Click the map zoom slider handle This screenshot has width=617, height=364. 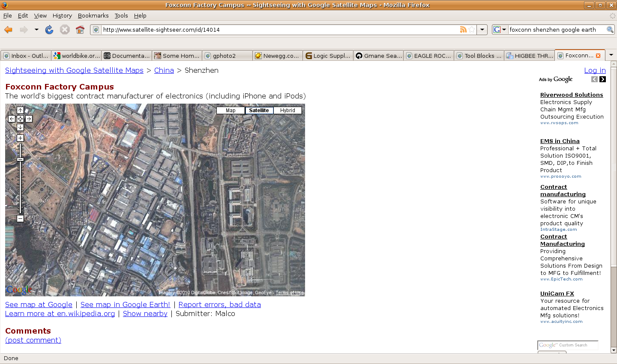tap(20, 159)
